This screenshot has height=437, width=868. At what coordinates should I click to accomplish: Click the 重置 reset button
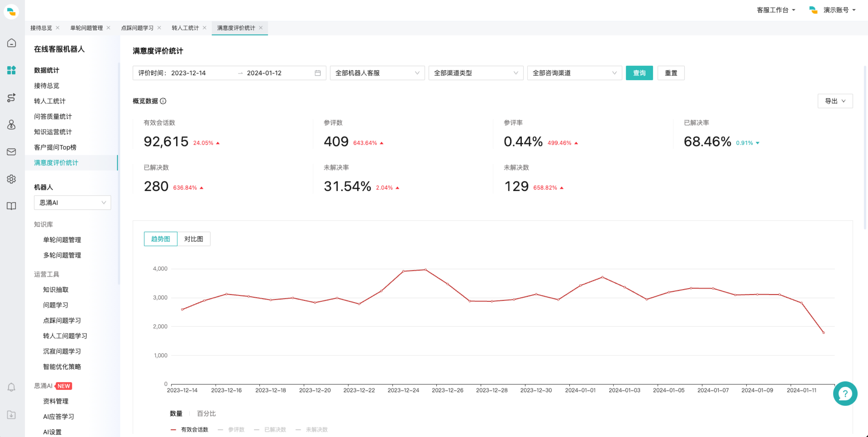671,73
